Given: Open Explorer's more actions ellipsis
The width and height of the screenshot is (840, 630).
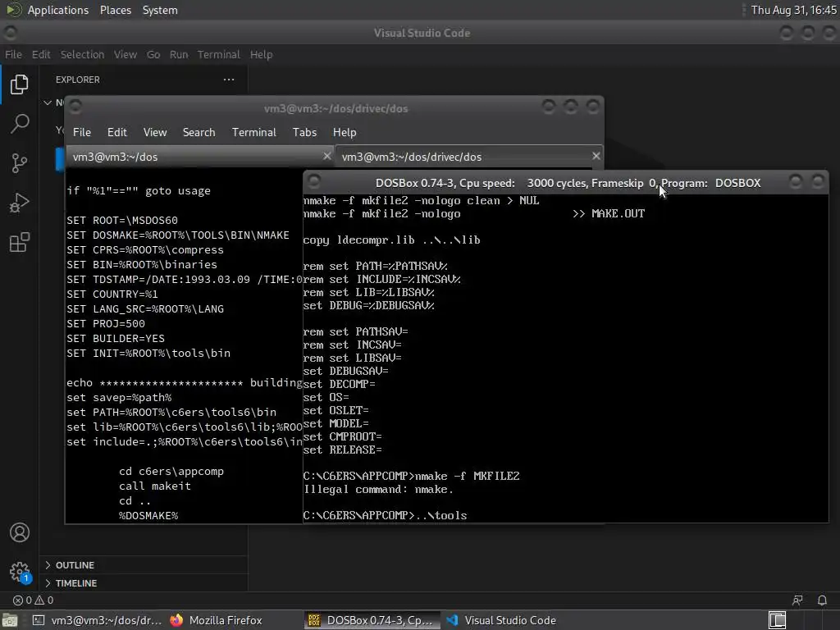Looking at the screenshot, I should point(229,80).
